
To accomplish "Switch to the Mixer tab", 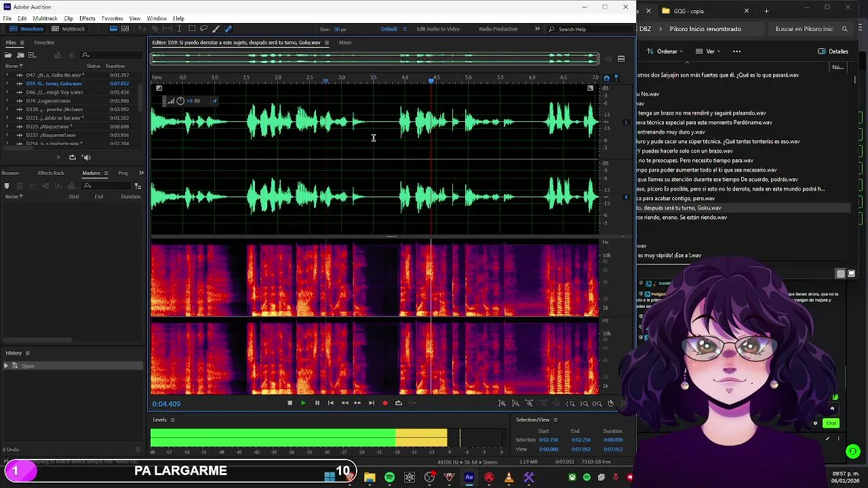I will pos(345,43).
